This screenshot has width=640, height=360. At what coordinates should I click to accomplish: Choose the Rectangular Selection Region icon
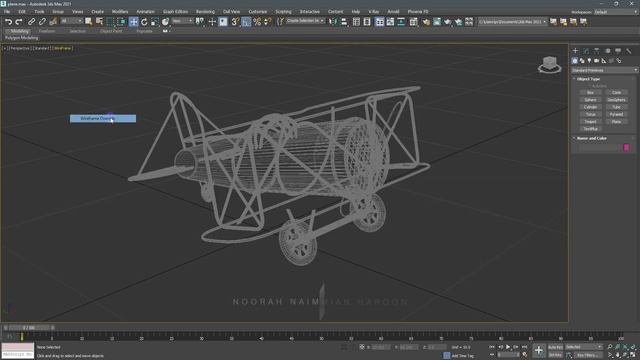coord(110,22)
